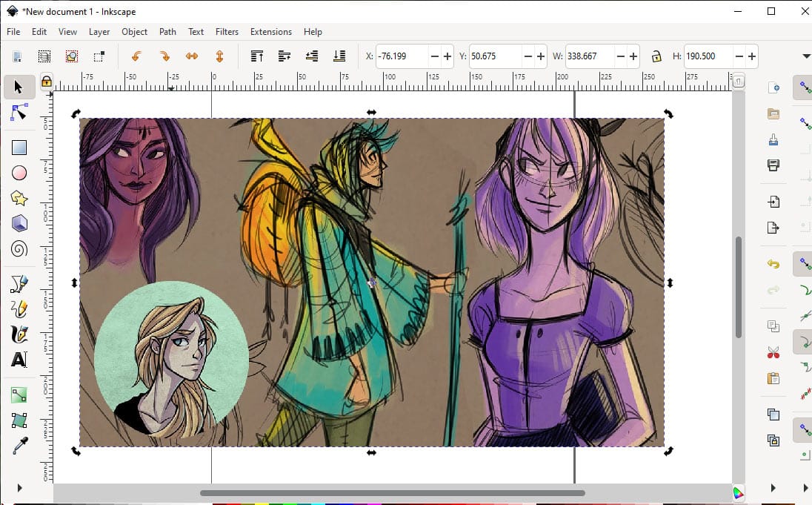Screen dimensions: 812x505
Task: Copy selection to clipboard icon
Action: pyautogui.click(x=773, y=326)
